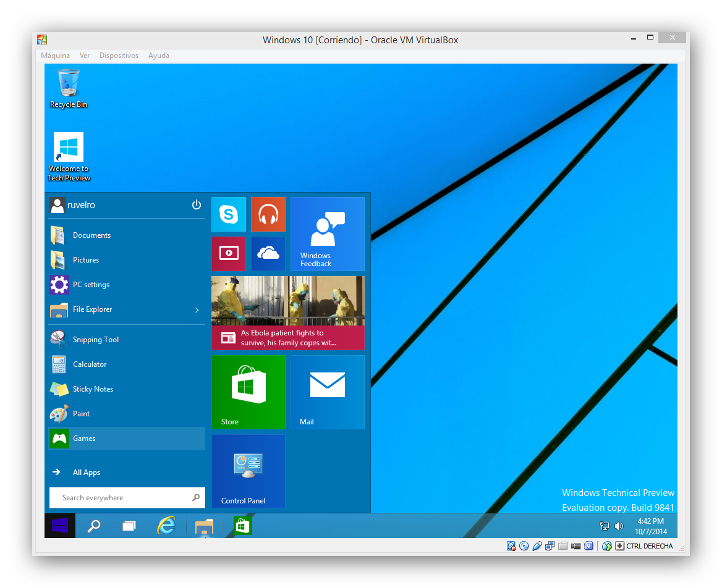Open the Video tile
The width and height of the screenshot is (722, 588).
point(229,253)
